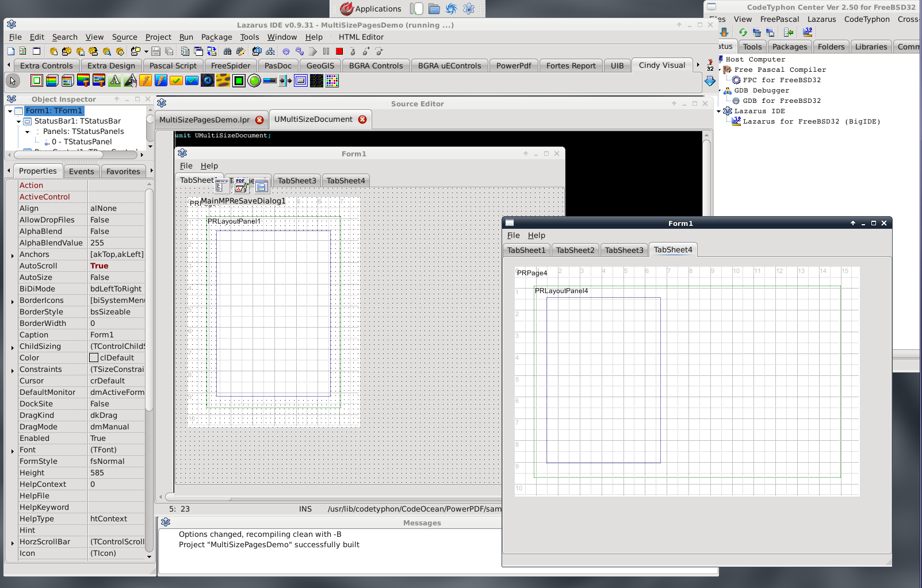Open the Applications menu in top panel
Image resolution: width=922 pixels, height=588 pixels.
coord(371,9)
